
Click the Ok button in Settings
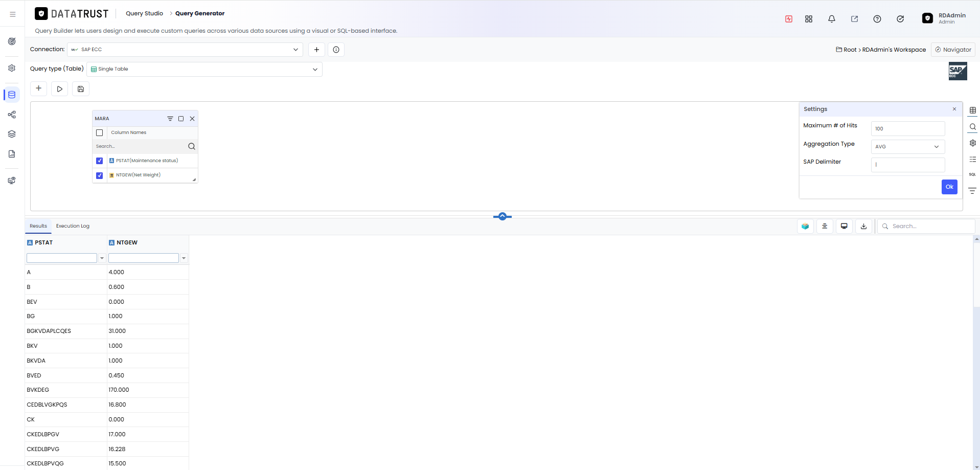click(949, 187)
